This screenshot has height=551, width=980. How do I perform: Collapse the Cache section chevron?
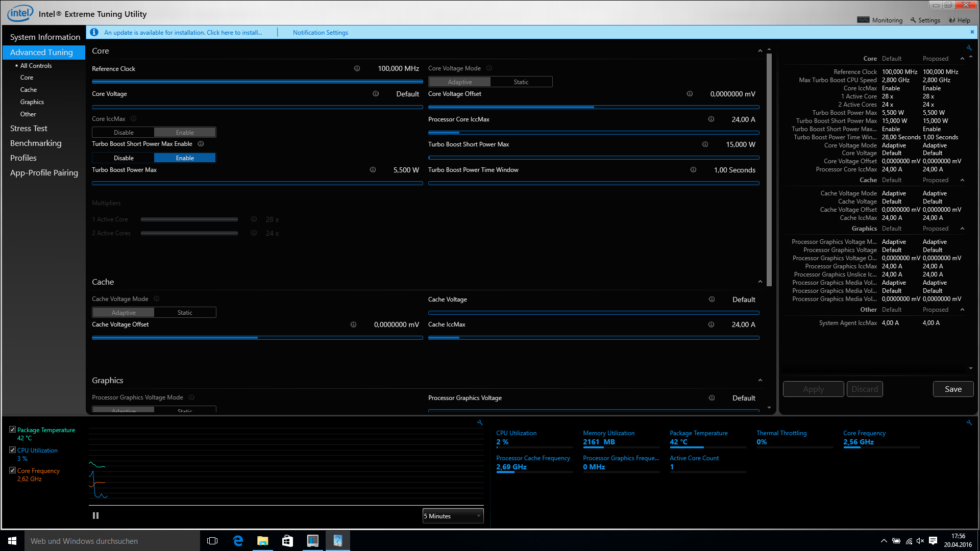(760, 282)
